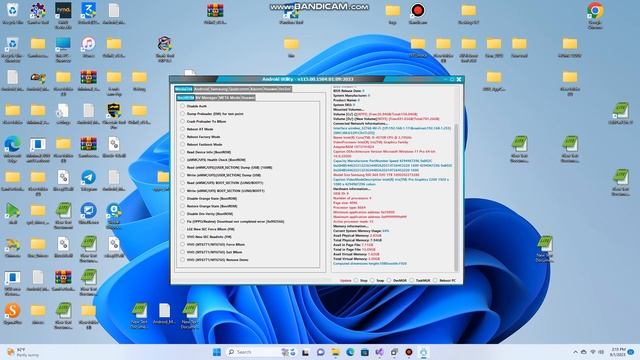
Task: Switch to the BootROM sub-tab
Action: click(x=186, y=98)
